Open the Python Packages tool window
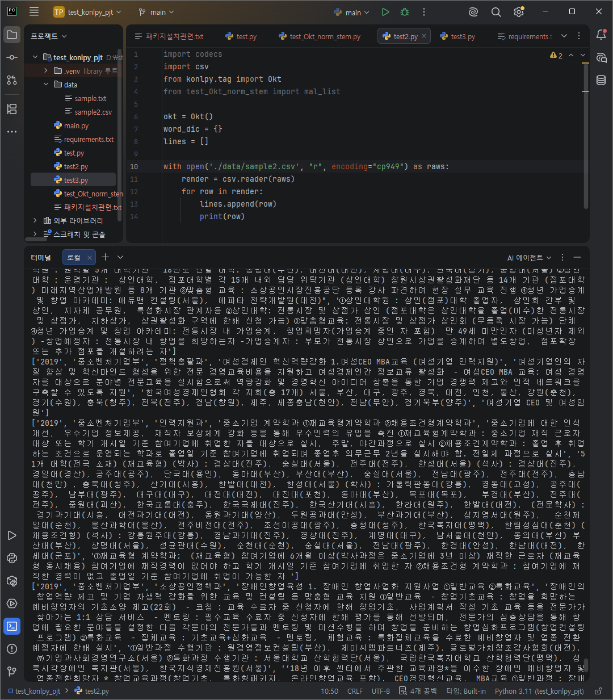 pyautogui.click(x=12, y=581)
